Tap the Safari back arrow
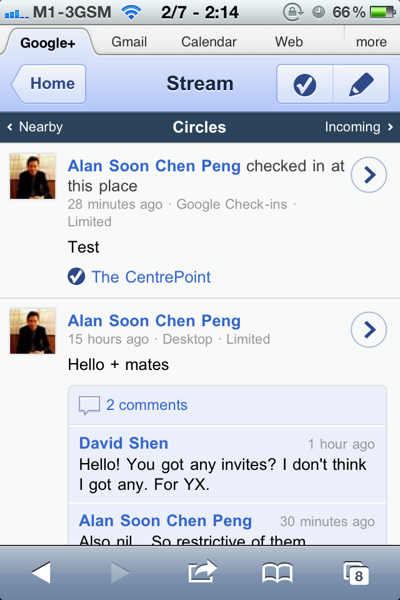The width and height of the screenshot is (400, 600). [41, 572]
